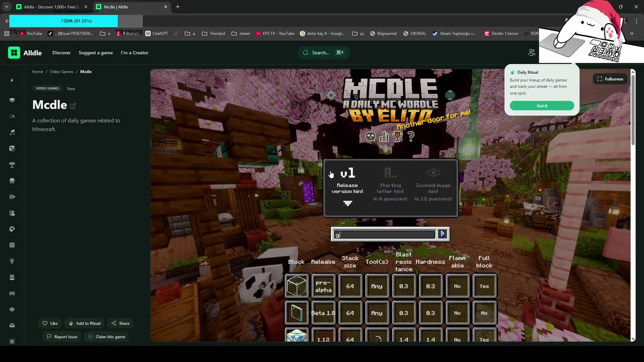Open ChatGPT bookmark

(156, 34)
